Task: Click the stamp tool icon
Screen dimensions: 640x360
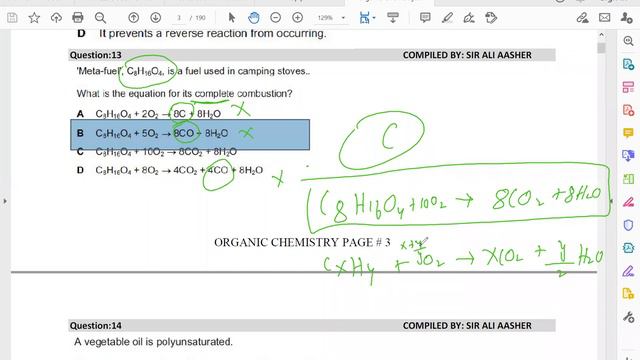Action: coord(491,18)
